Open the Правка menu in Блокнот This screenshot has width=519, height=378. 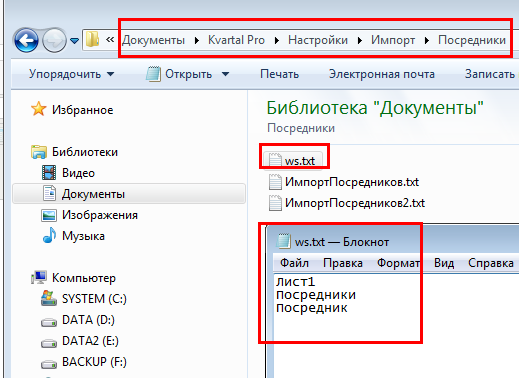[343, 263]
